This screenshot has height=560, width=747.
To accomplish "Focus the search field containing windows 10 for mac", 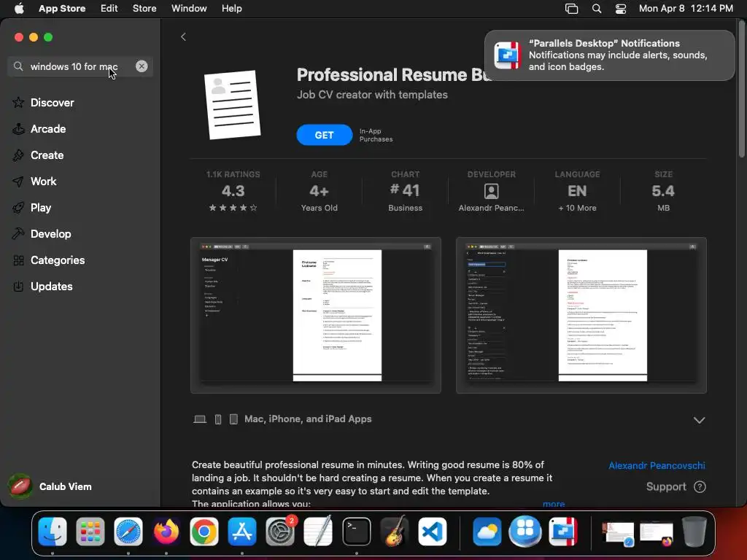I will (x=80, y=66).
